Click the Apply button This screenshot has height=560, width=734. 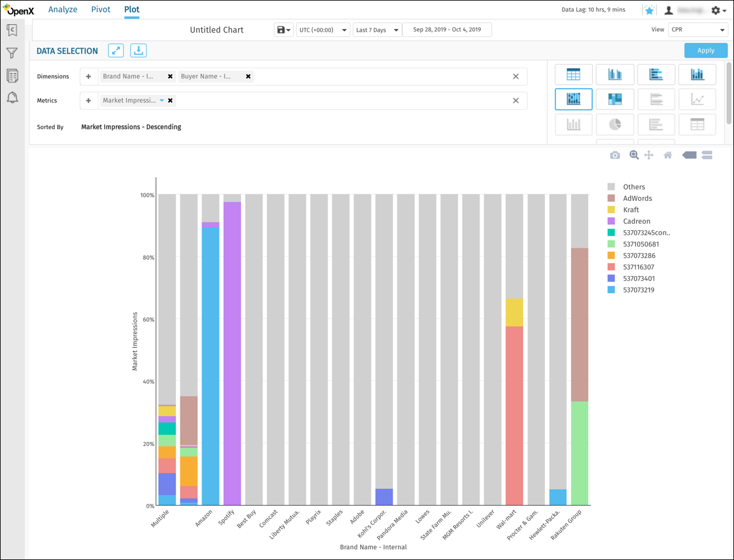706,51
